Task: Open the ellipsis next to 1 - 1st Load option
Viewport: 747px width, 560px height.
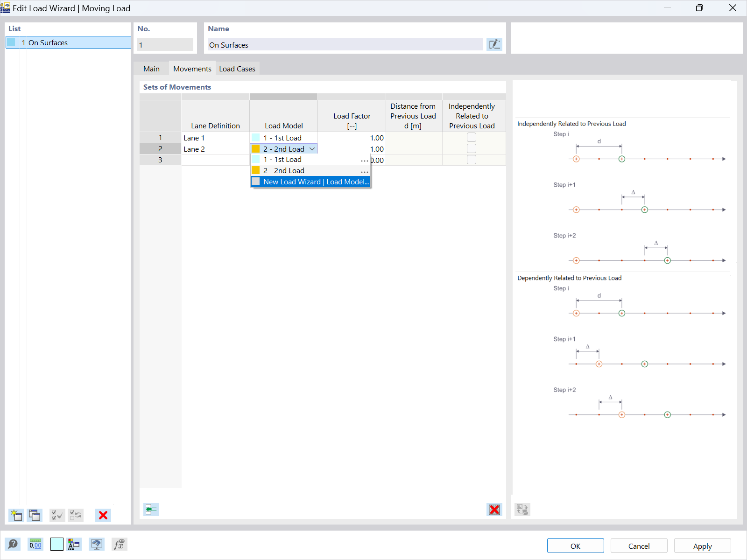Action: [x=365, y=161]
